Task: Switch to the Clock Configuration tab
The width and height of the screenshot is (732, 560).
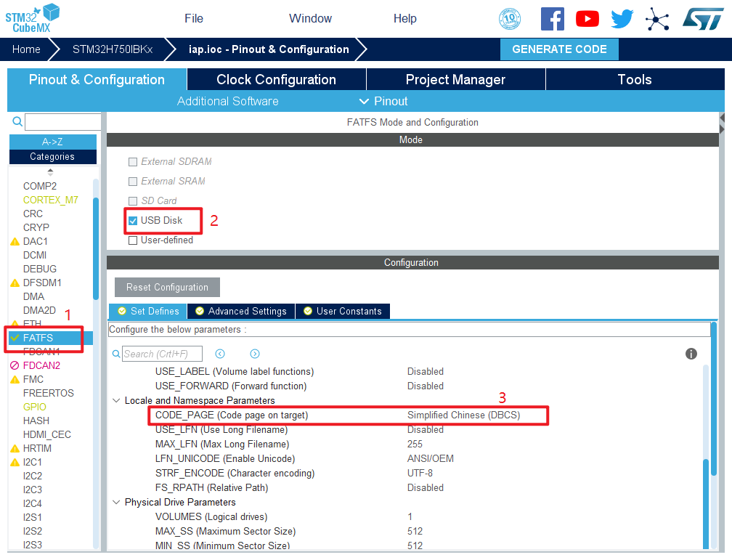Action: 276,80
